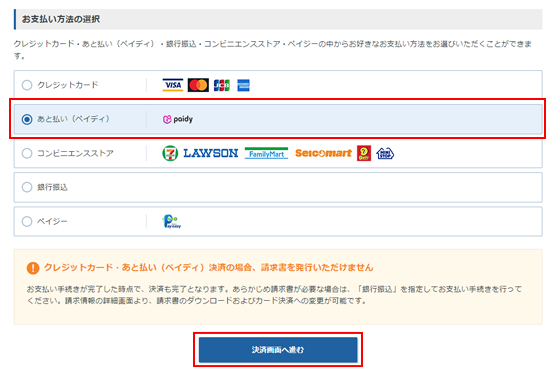The width and height of the screenshot is (550, 377).
Task: Click the 決済画面へ進む button
Action: click(278, 350)
